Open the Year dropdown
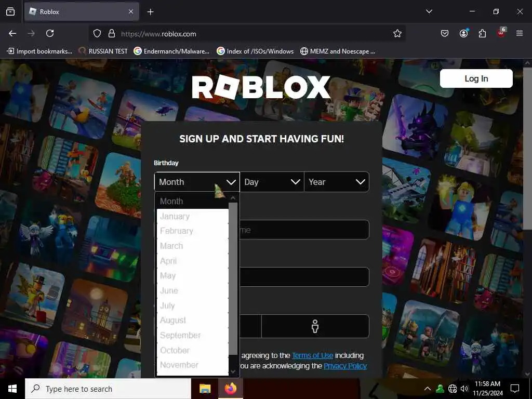 tap(337, 182)
